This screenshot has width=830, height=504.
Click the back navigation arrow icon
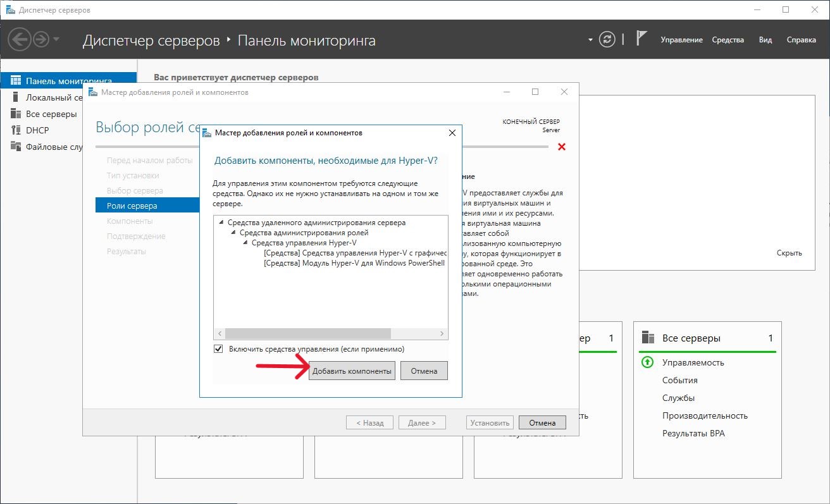(x=20, y=40)
